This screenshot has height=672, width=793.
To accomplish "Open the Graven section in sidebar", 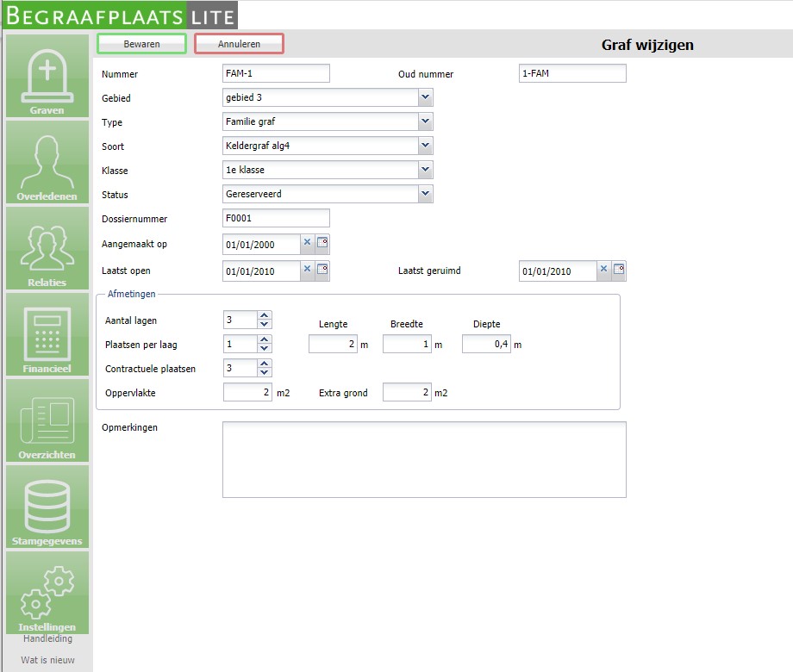I will [47, 76].
